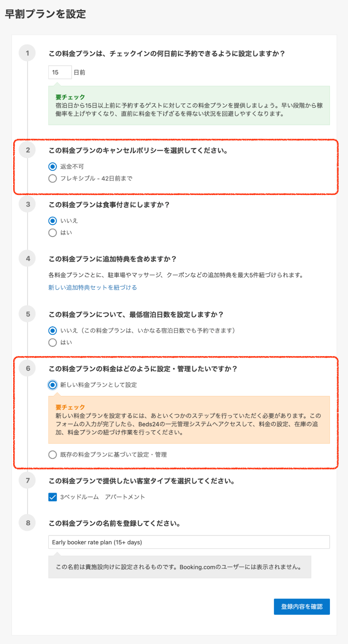
Task: Click the step 2 number circle
Action: [x=28, y=150]
